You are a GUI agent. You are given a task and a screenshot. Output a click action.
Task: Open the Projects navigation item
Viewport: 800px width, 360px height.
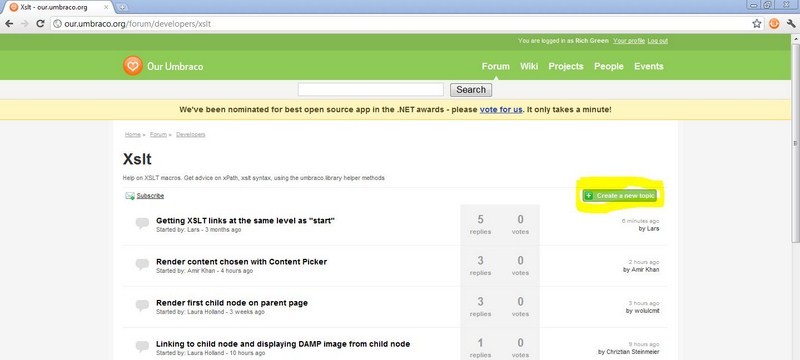point(566,66)
